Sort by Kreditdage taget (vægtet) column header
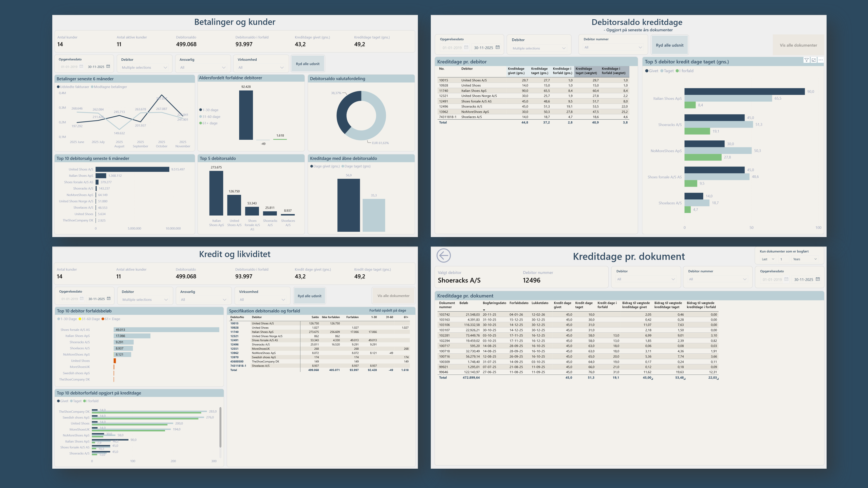868x488 pixels. [x=586, y=71]
